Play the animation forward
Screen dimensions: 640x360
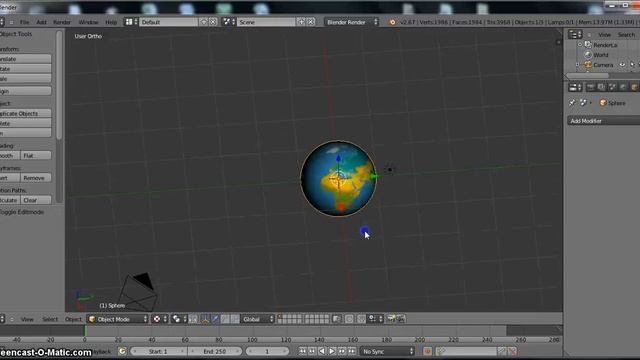click(x=332, y=351)
